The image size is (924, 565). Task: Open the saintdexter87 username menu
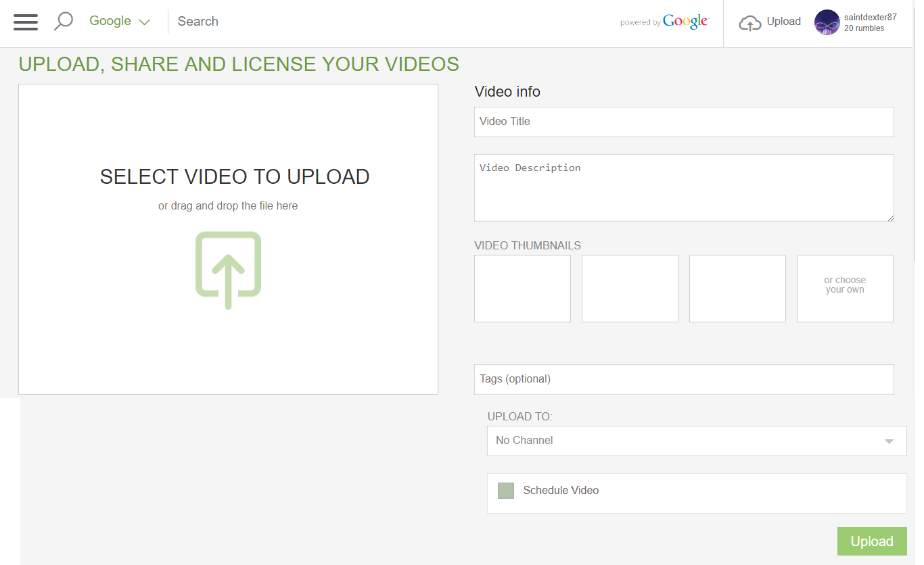pos(870,18)
